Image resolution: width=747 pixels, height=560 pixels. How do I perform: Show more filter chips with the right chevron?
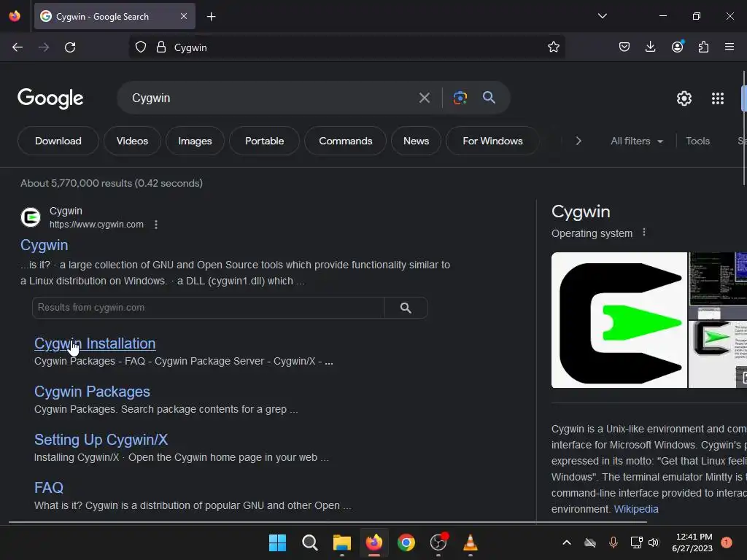(578, 141)
